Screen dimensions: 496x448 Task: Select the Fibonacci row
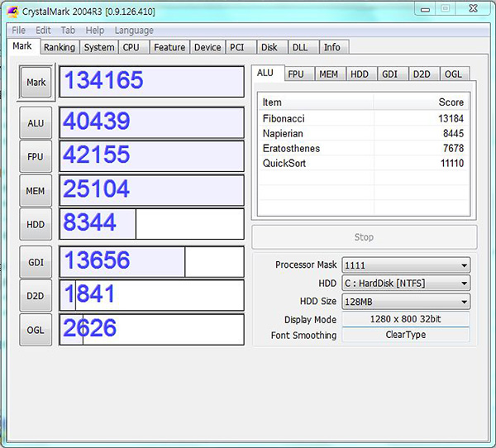(x=363, y=119)
